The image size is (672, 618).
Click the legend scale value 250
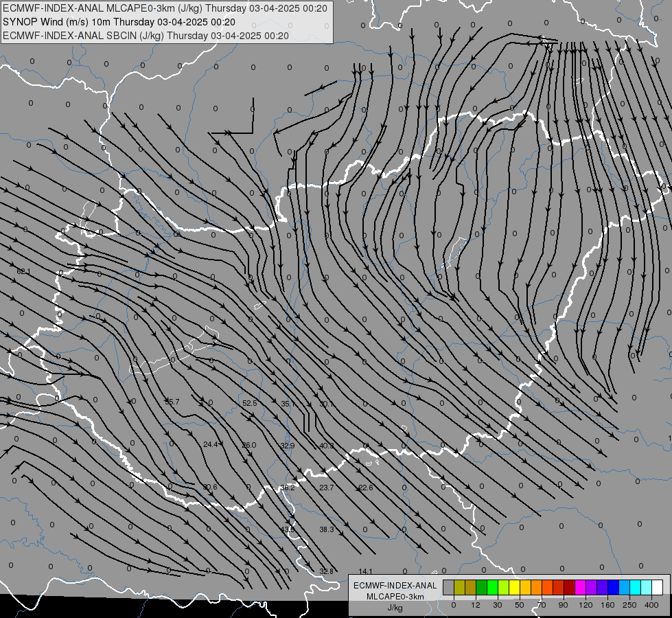tap(629, 605)
